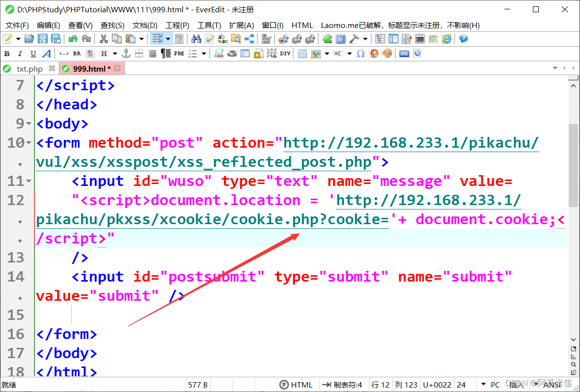Open the list style dropdown arrow
This screenshot has height=392, width=580.
tap(204, 54)
